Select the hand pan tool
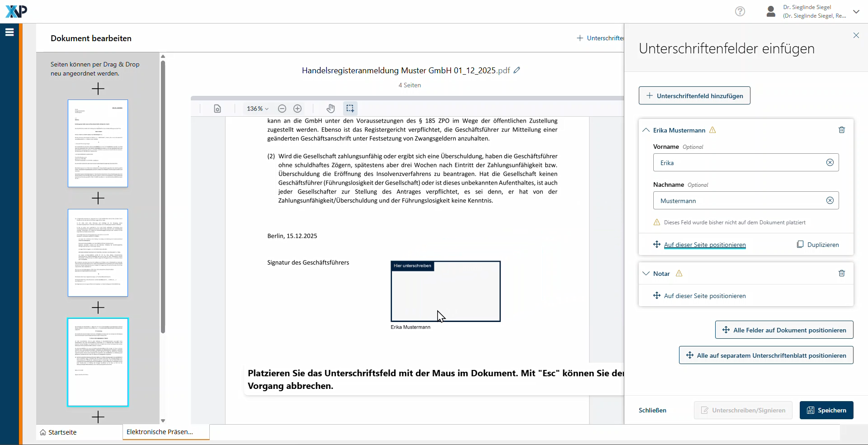868x445 pixels. pyautogui.click(x=330, y=109)
